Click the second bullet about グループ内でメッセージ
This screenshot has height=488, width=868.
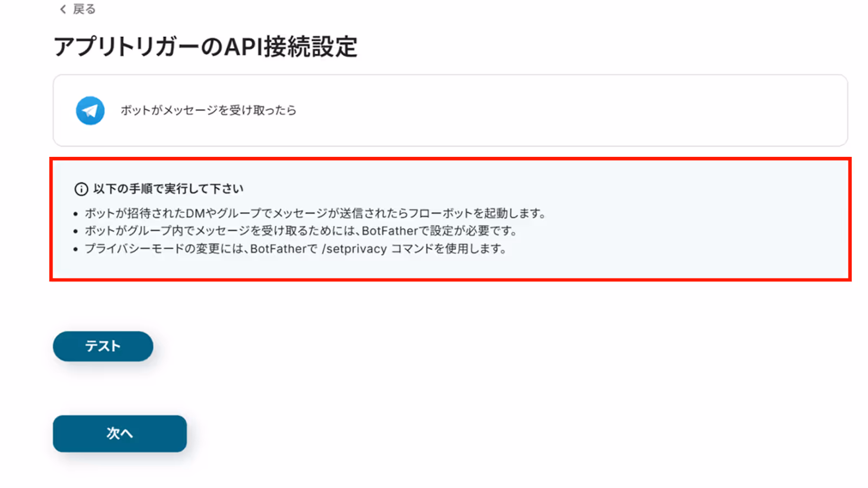[x=301, y=231]
